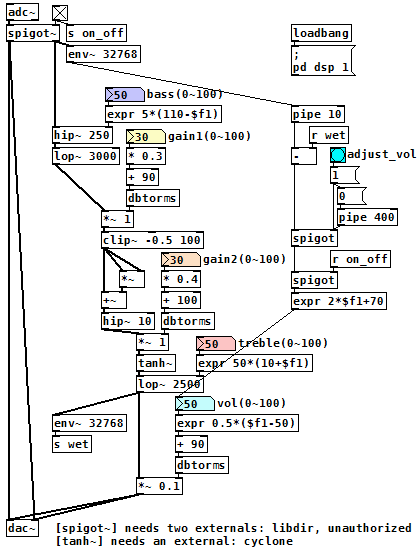Click the 'treble(0~100)' comment label
Image resolution: width=420 pixels, height=550 pixels.
283,343
